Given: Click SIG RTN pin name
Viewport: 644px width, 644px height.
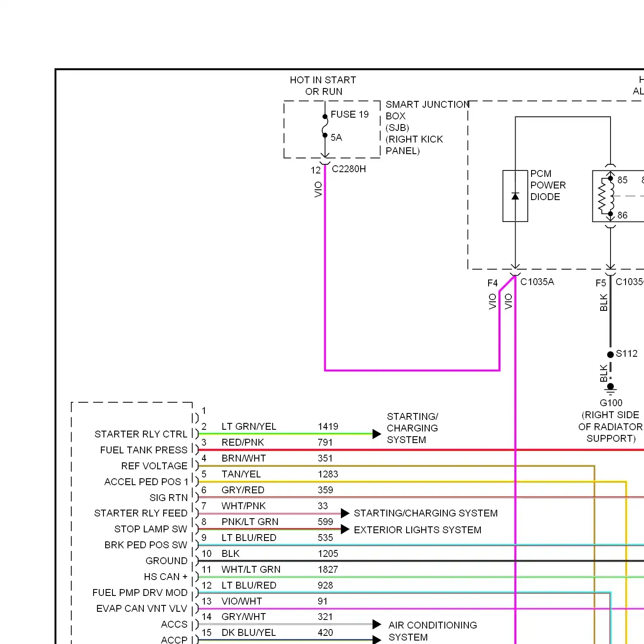Looking at the screenshot, I should click(x=168, y=498).
